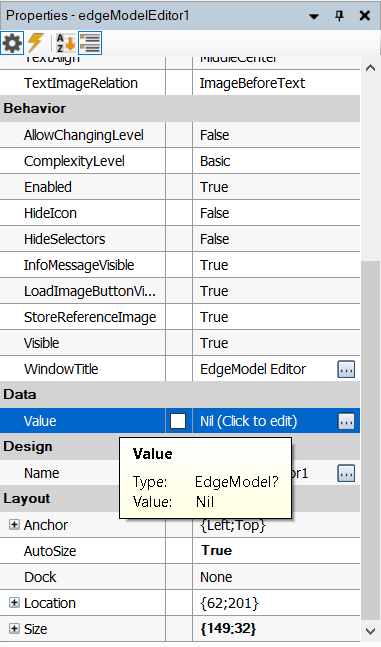Select the Behavior category header
381x647 pixels.
180,109
